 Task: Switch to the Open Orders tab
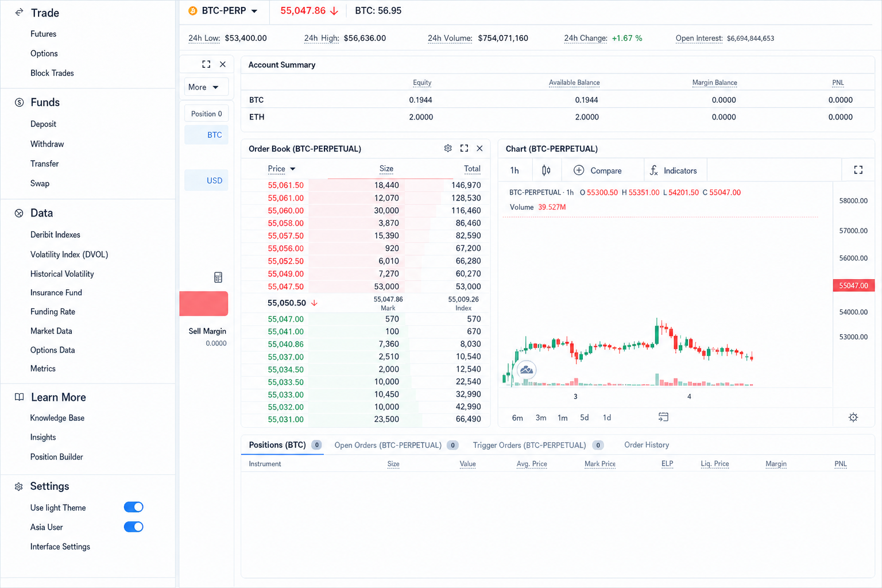[x=396, y=445]
